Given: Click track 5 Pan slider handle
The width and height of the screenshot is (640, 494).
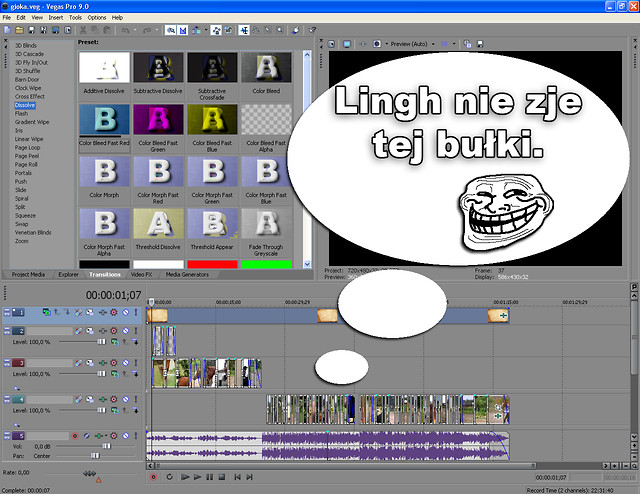Looking at the screenshot, I should [95, 456].
